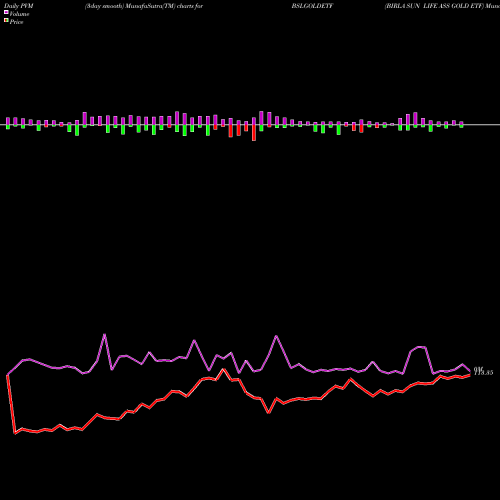Click the 'BSLGOLDETF' ticker symbol text
500x500 pixels.
(x=312, y=6)
